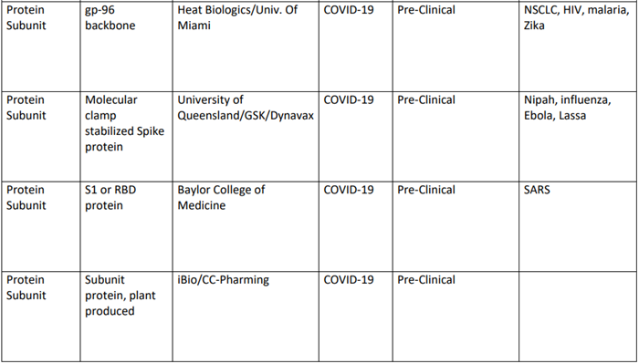
Task: Select 'Heat Biologics/Univ. Of Miami' cell
Action: pos(246,47)
